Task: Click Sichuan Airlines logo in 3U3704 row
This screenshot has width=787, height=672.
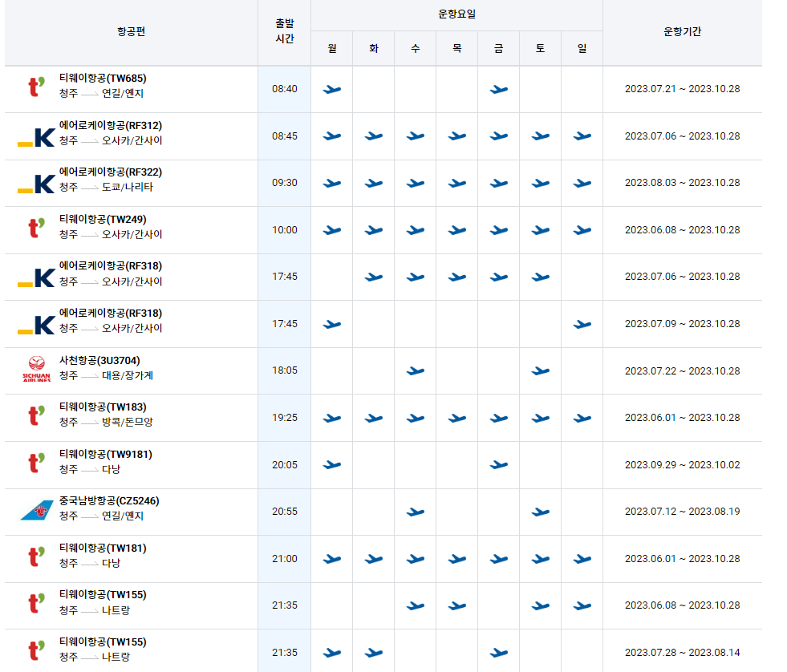Action: coord(37,369)
